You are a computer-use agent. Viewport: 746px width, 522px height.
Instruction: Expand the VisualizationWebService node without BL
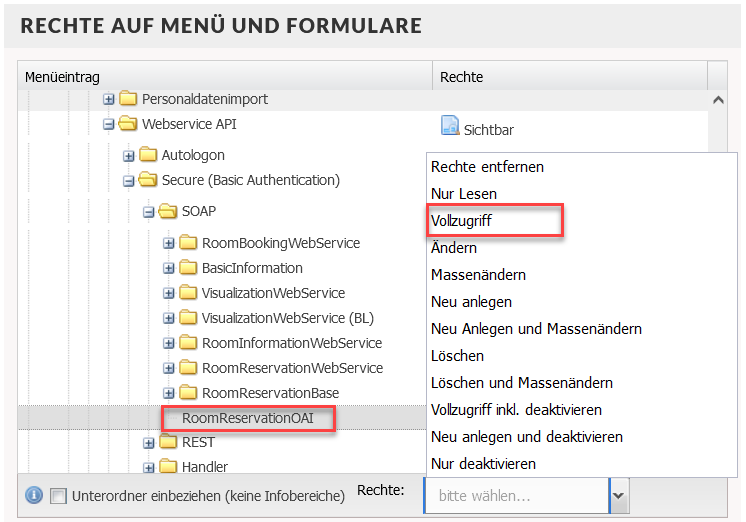point(168,293)
